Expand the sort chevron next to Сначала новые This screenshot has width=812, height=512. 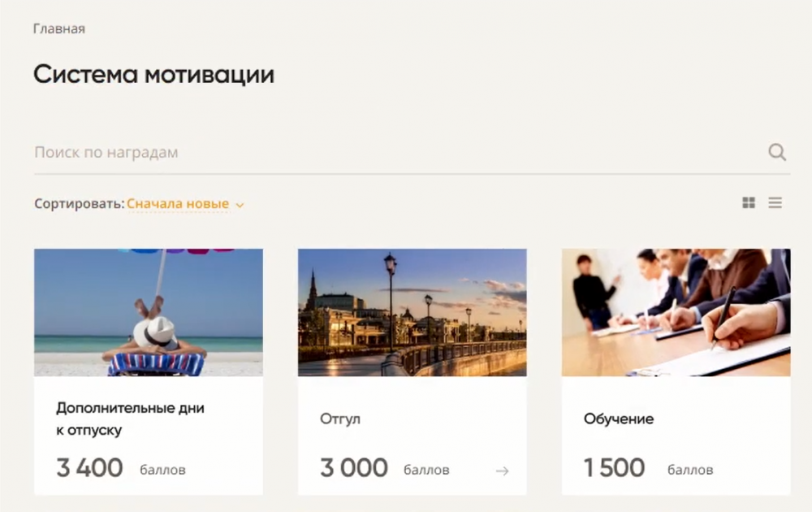pyautogui.click(x=240, y=206)
